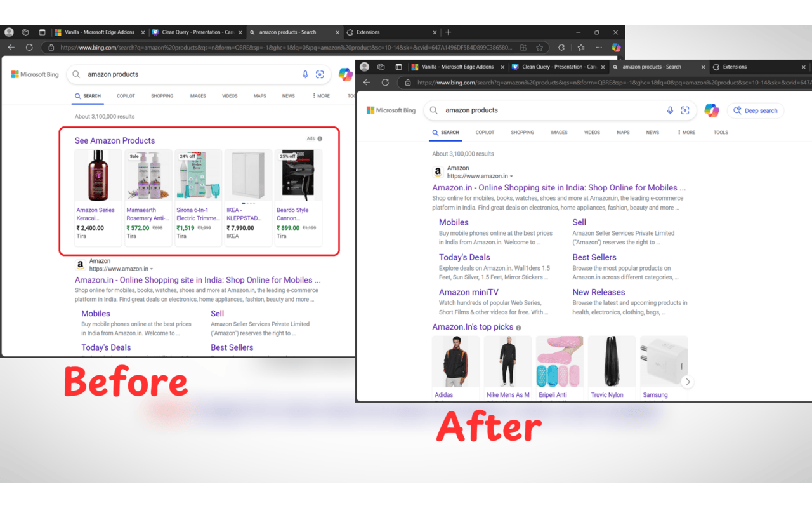812x508 pixels.
Task: Open workspaces icon in Before window
Action: point(25,32)
